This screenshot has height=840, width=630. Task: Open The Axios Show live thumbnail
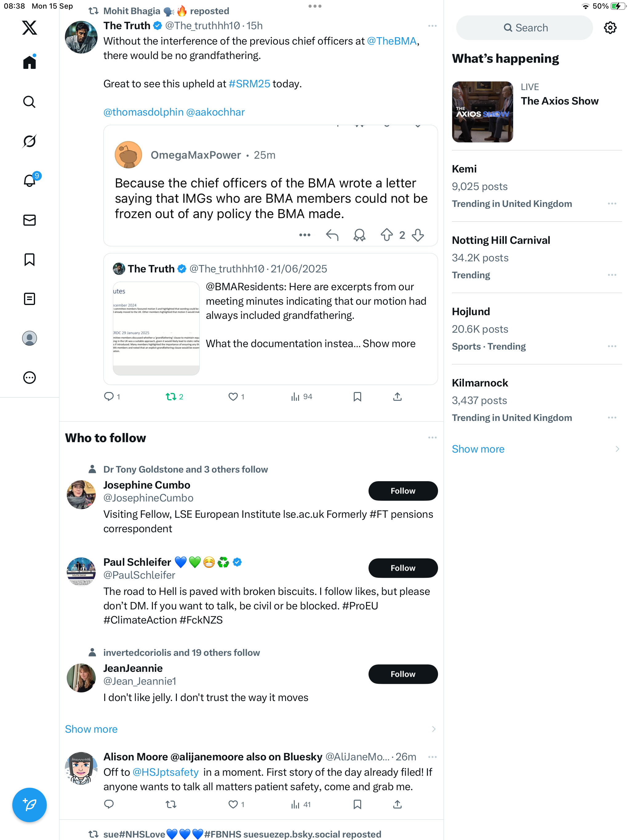coord(482,112)
